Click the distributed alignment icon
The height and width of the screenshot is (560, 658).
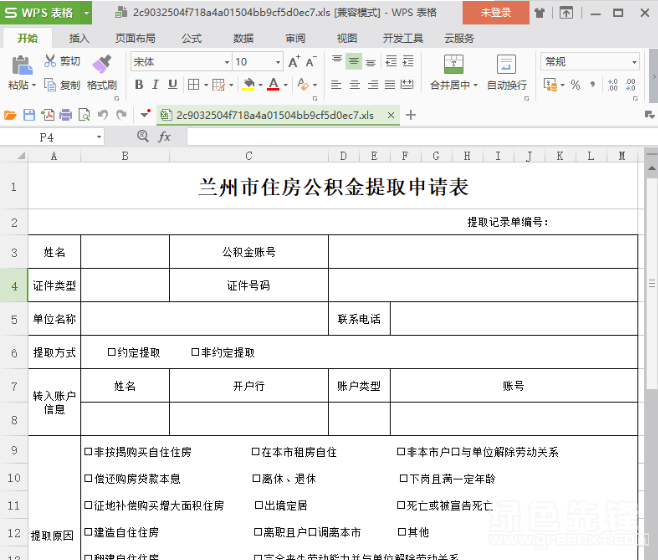point(407,85)
